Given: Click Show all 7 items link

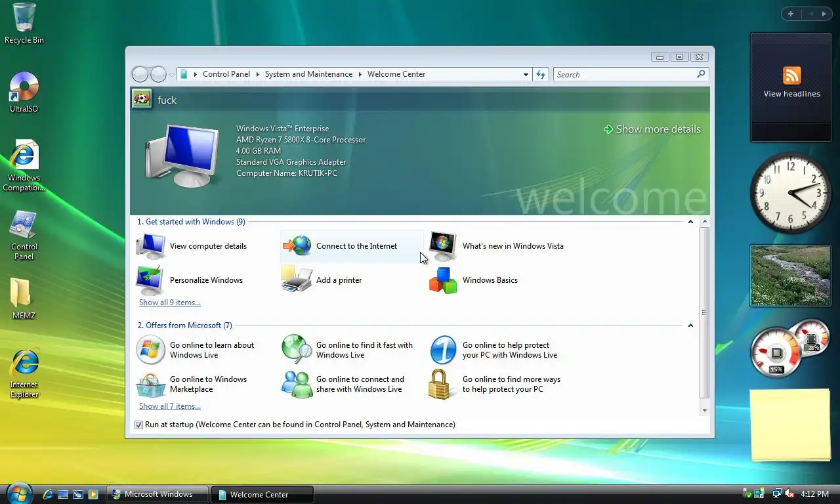Looking at the screenshot, I should coord(170,406).
